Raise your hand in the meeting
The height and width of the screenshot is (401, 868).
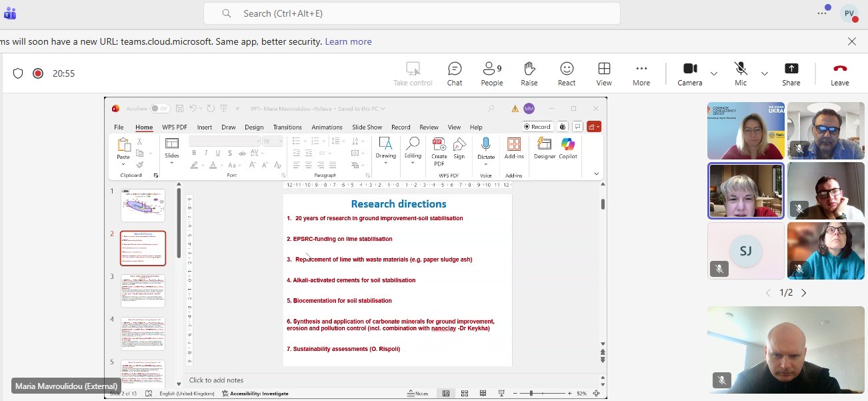pos(529,73)
